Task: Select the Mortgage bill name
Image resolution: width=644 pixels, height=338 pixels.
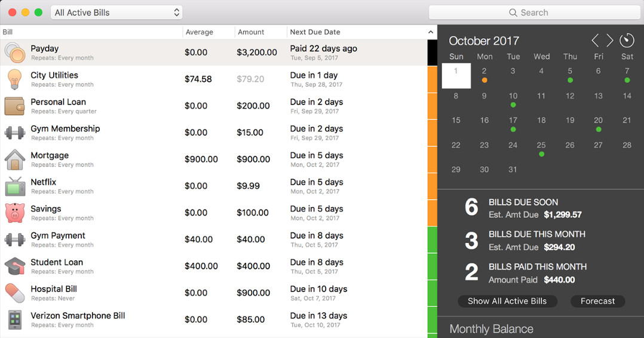Action: click(x=50, y=155)
